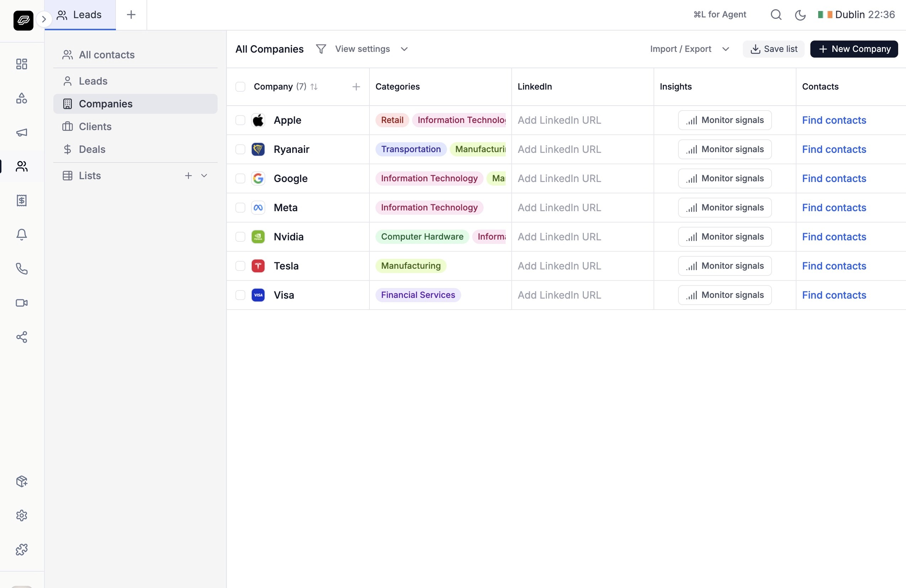Expand the View settings dropdown
This screenshot has height=588, width=906.
tap(371, 49)
